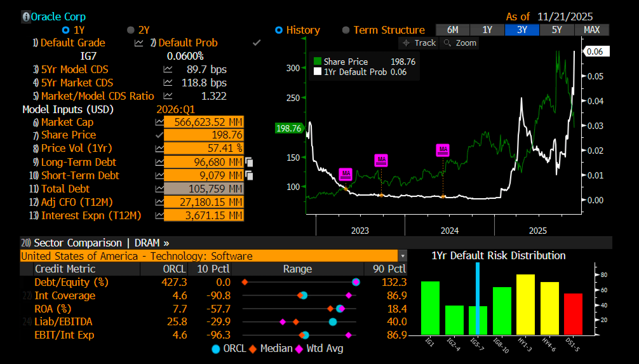The height and width of the screenshot is (364, 639).
Task: Click the middle MA event marker
Action: pos(381,160)
